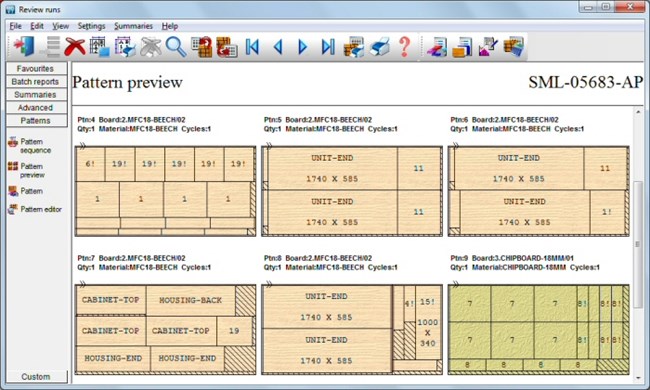Open Pattern editor in the sidebar

(x=35, y=209)
